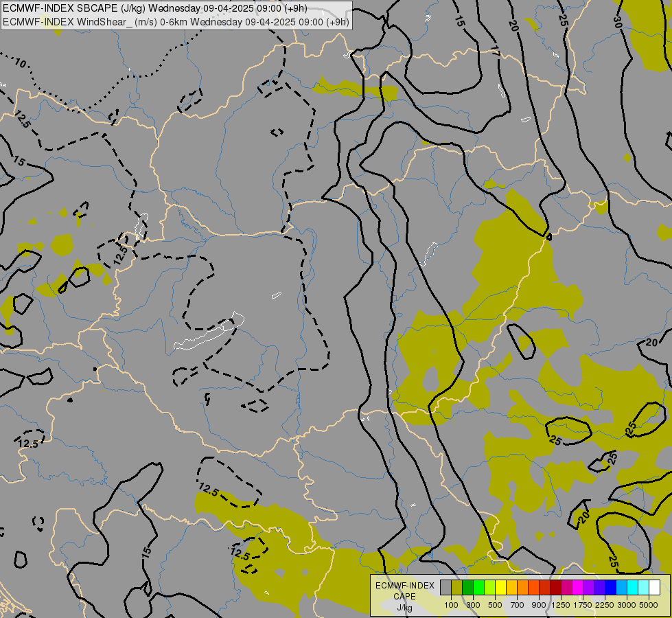The image size is (672, 618).
Task: Choose the orange legend swatch
Action: pos(523,587)
